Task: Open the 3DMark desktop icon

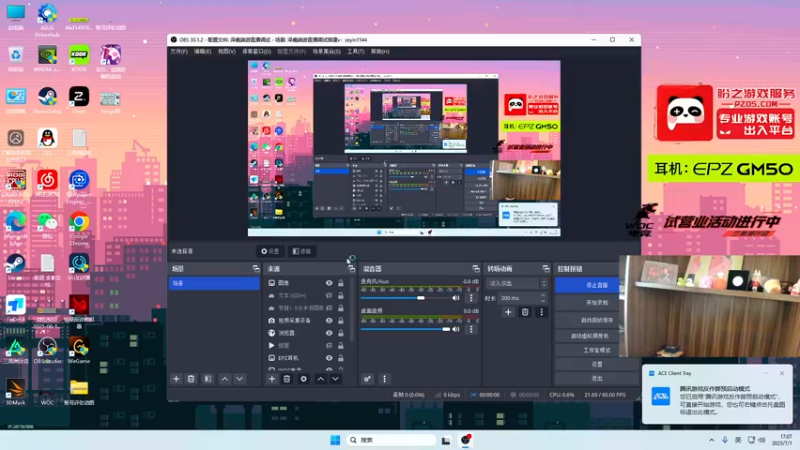Action: coord(15,391)
